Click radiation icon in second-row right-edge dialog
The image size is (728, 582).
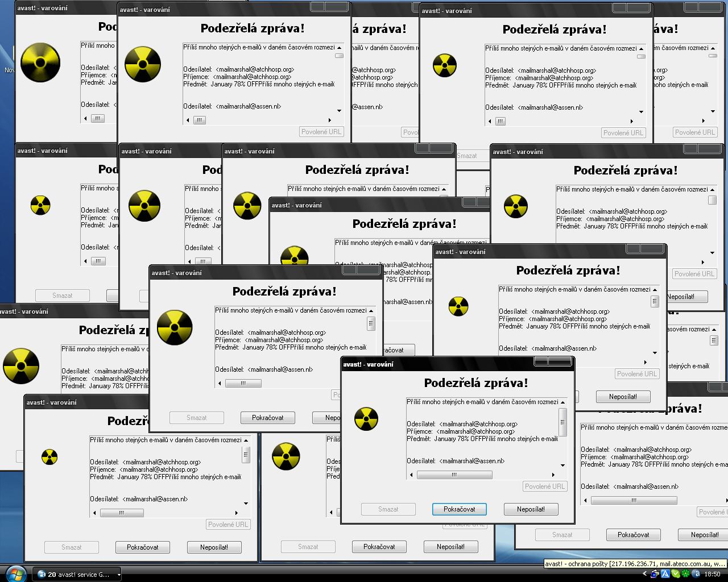[x=516, y=206]
